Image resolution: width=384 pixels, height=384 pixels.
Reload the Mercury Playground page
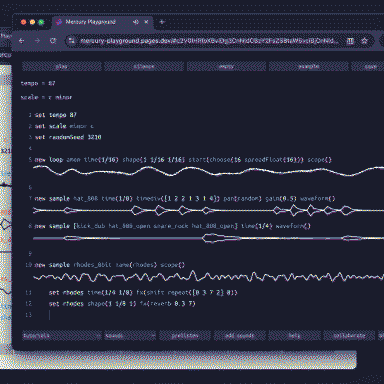[53, 41]
